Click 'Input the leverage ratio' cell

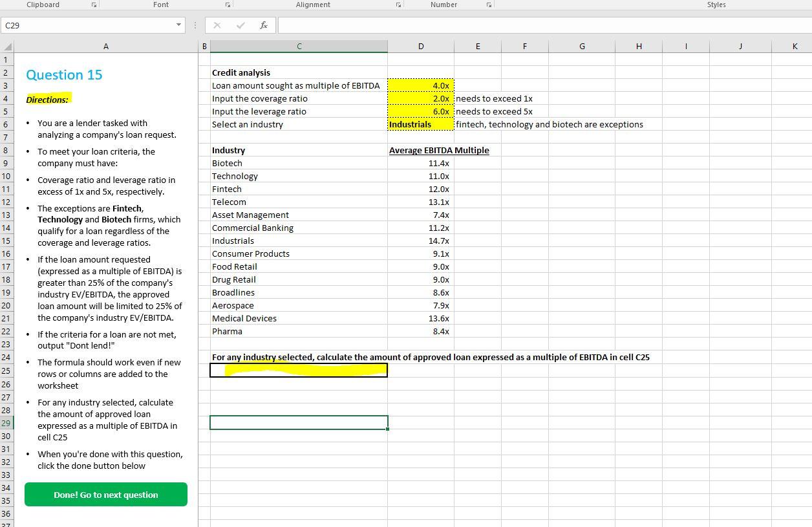(x=259, y=111)
